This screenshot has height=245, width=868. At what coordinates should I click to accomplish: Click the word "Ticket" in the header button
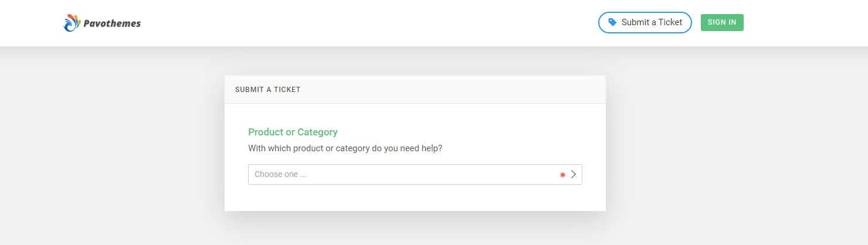coord(670,22)
